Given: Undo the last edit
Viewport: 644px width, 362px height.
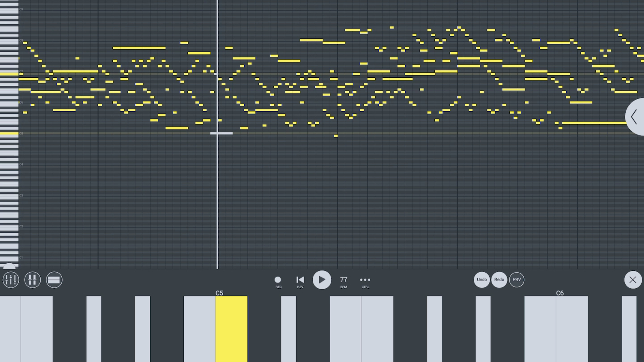Looking at the screenshot, I should 482,280.
